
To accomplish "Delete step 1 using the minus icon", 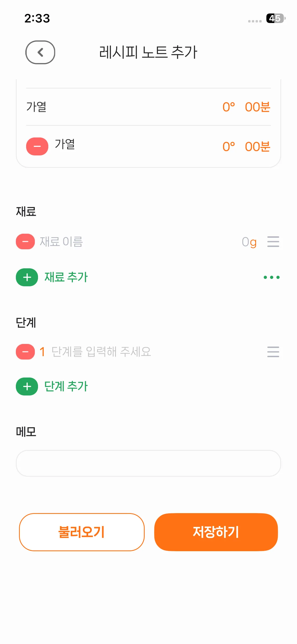I will 25,352.
